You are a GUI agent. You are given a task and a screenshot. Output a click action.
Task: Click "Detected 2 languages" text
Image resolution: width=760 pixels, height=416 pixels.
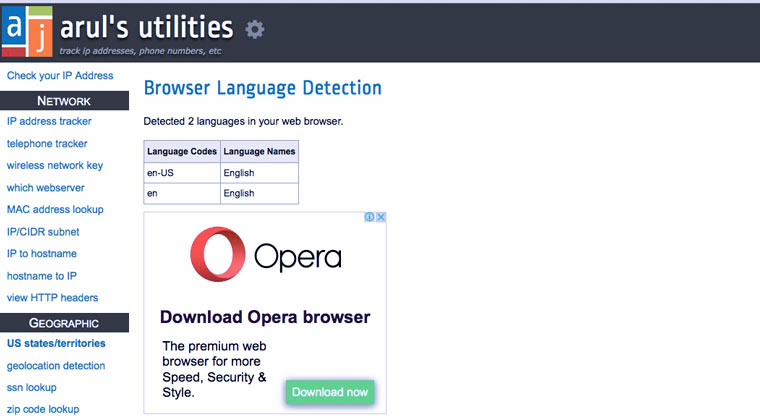tap(243, 121)
